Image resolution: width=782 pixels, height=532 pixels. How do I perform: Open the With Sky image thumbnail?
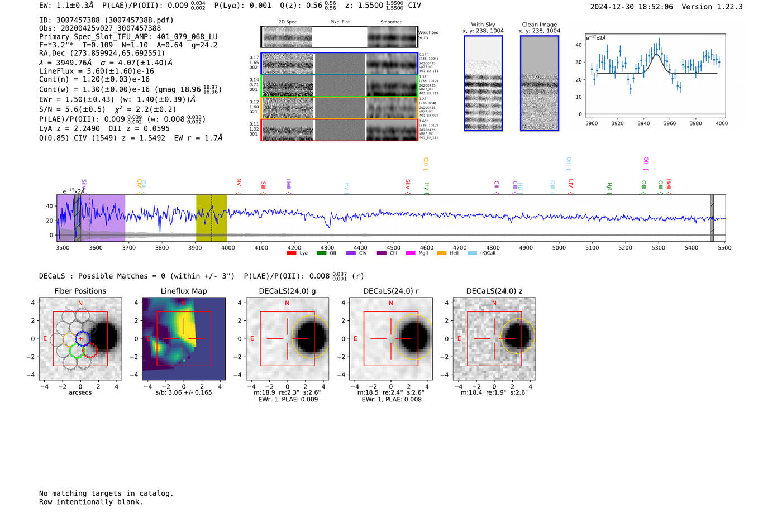pos(483,83)
